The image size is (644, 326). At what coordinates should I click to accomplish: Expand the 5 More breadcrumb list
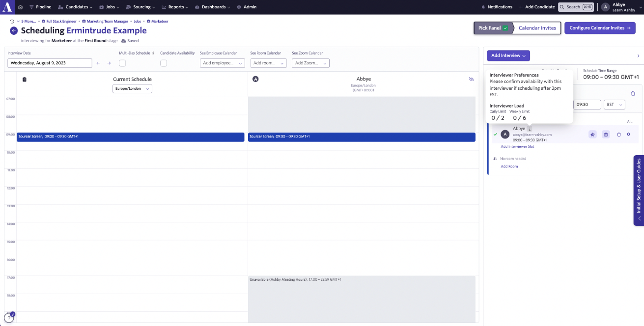coord(27,22)
